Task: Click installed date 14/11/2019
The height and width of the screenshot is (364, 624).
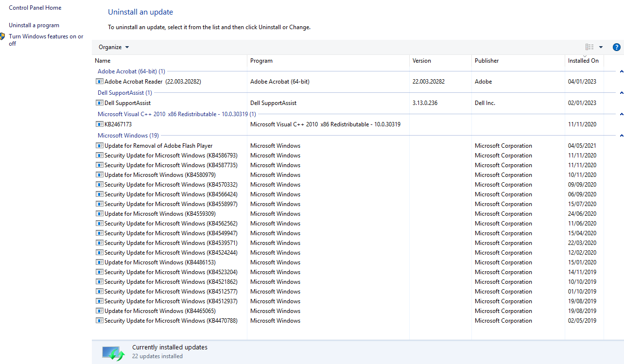Action: tap(582, 272)
